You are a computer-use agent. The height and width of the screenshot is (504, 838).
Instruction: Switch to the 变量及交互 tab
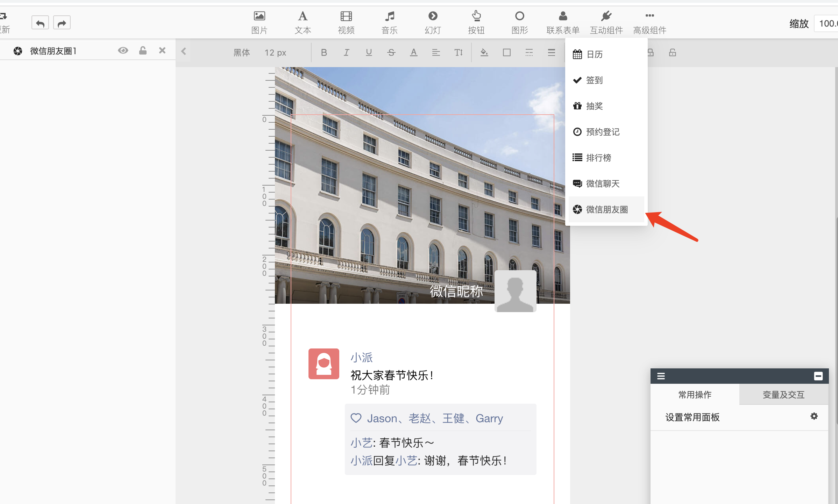click(783, 395)
